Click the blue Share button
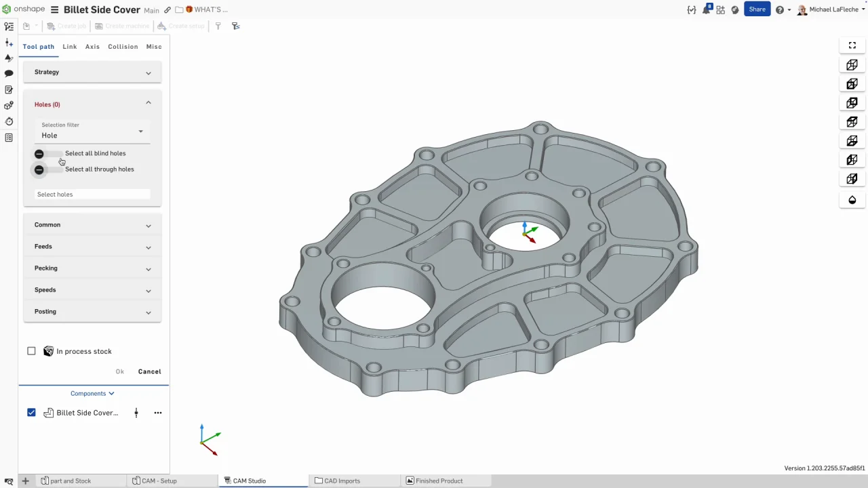This screenshot has width=868, height=488. [757, 9]
